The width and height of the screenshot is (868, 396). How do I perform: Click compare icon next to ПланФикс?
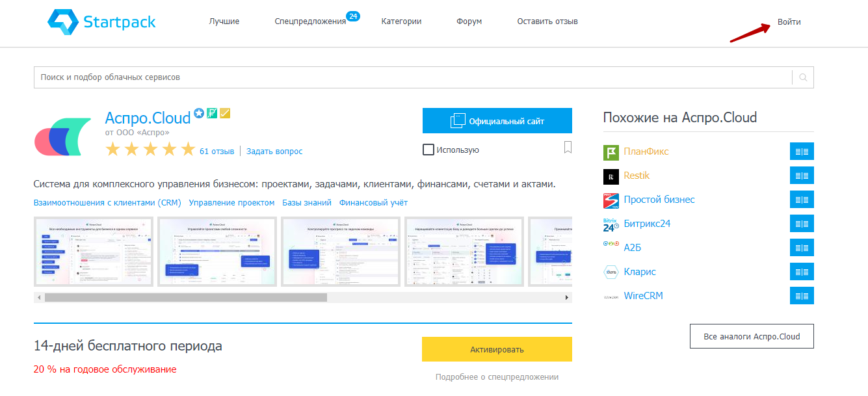[802, 152]
